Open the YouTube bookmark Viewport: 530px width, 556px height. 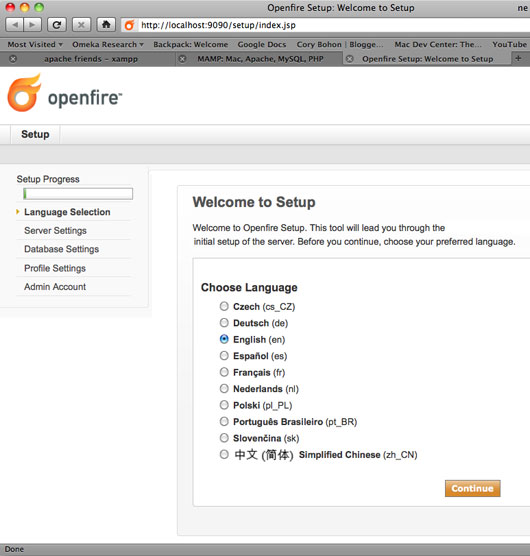coord(509,44)
